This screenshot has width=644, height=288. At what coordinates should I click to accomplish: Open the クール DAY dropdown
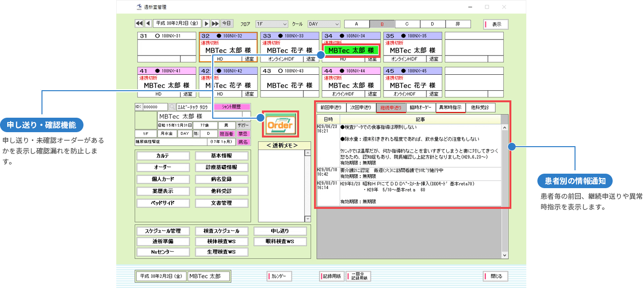(324, 24)
